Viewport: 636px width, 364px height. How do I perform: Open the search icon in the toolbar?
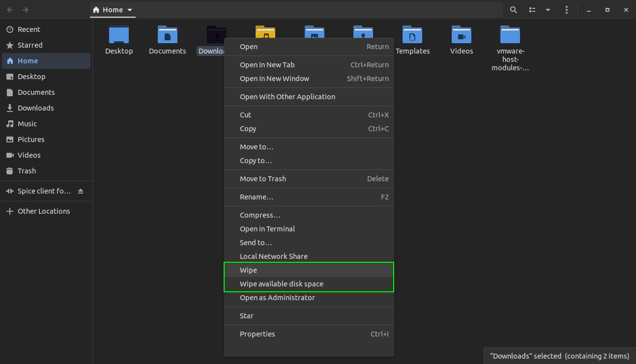[x=513, y=9]
